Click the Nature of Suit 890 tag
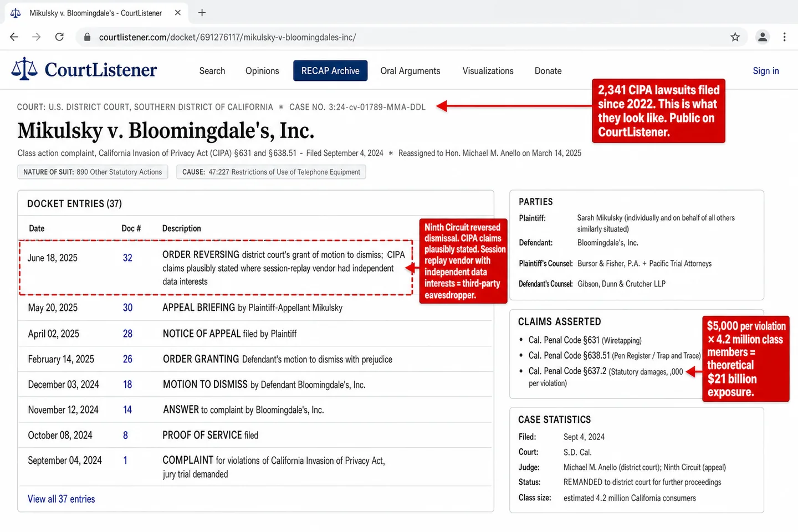This screenshot has width=798, height=532. (93, 172)
